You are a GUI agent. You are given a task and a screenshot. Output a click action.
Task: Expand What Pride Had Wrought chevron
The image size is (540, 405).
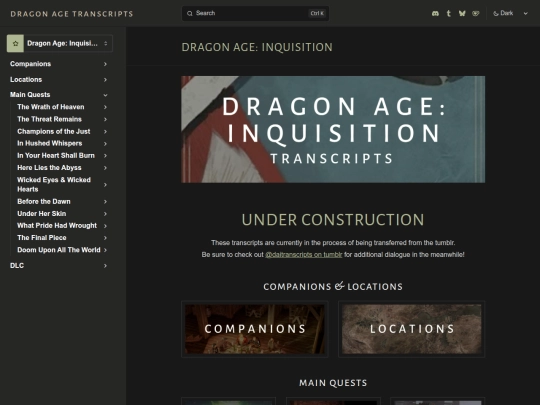[x=105, y=226]
